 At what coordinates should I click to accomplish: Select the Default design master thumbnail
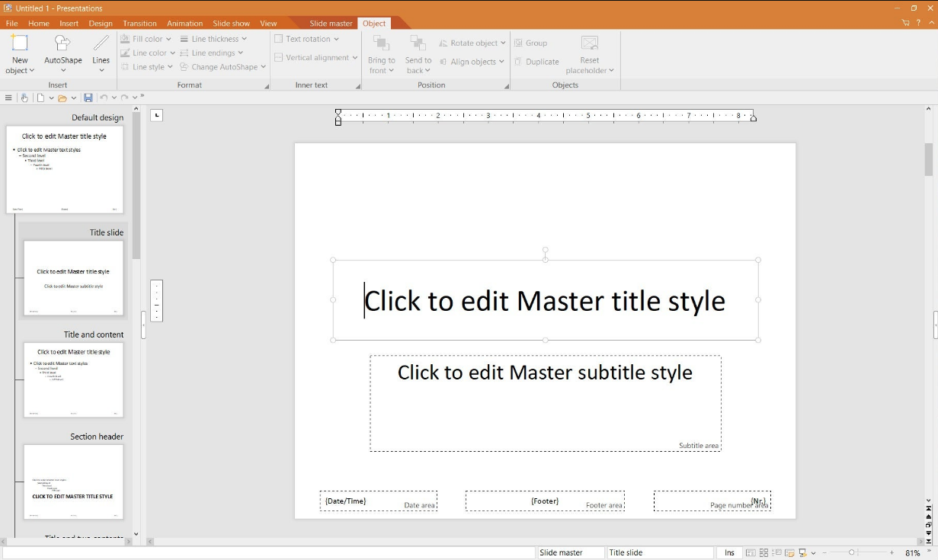pos(65,170)
